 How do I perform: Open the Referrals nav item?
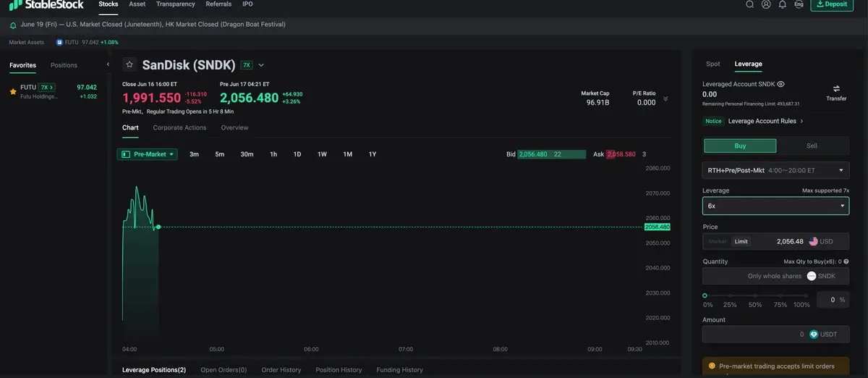coord(218,4)
